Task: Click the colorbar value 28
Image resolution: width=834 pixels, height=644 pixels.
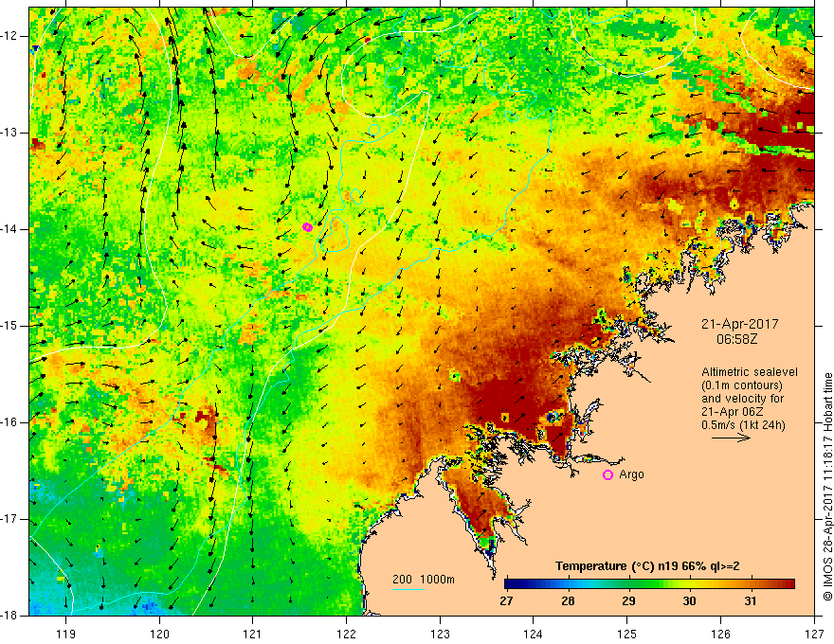Action: pos(568,601)
